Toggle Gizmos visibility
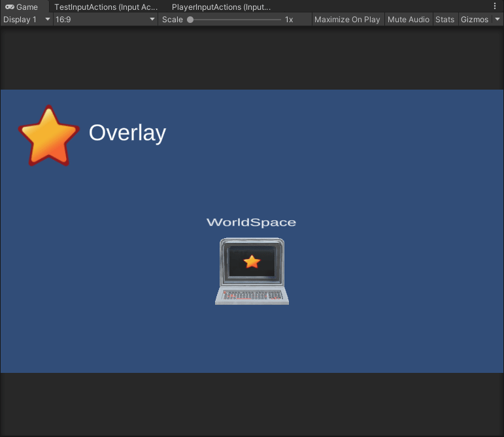504x437 pixels. [x=475, y=20]
